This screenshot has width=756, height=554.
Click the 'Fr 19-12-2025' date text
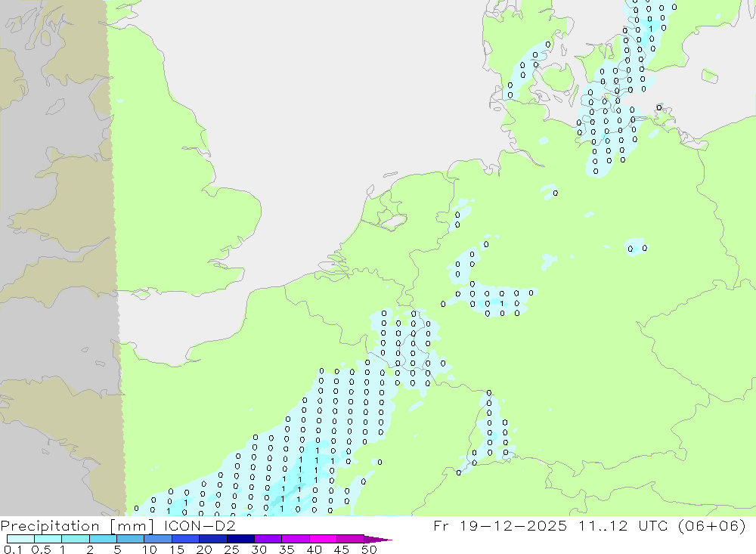(x=500, y=525)
